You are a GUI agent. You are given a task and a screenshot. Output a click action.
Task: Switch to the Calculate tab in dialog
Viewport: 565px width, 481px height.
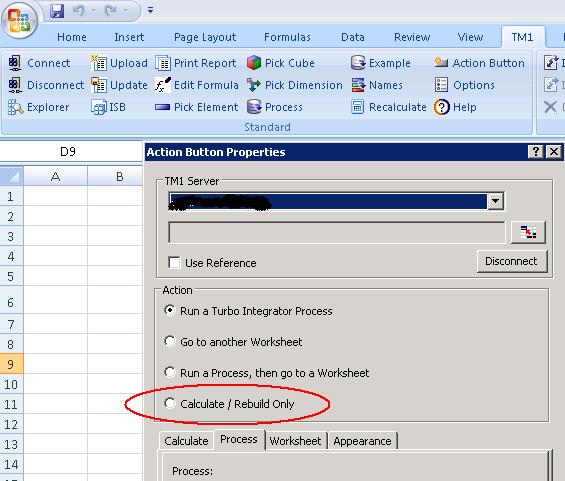[186, 441]
